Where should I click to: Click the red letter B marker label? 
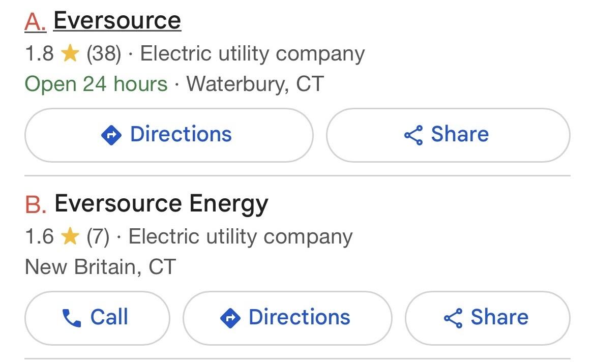[x=36, y=204]
